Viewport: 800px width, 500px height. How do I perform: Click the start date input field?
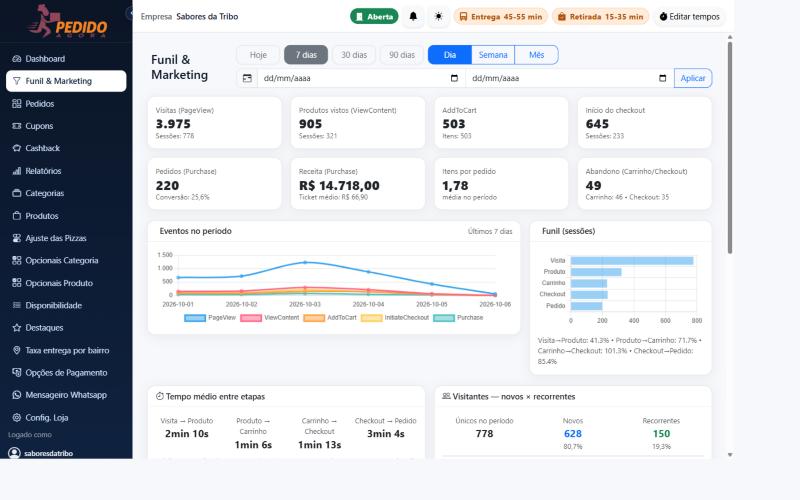coord(361,78)
